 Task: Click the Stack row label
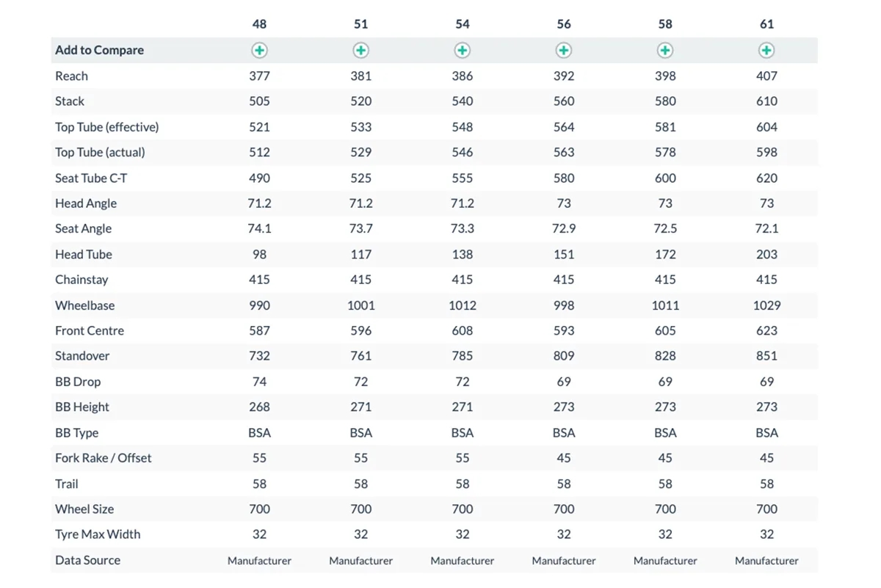pyautogui.click(x=70, y=101)
